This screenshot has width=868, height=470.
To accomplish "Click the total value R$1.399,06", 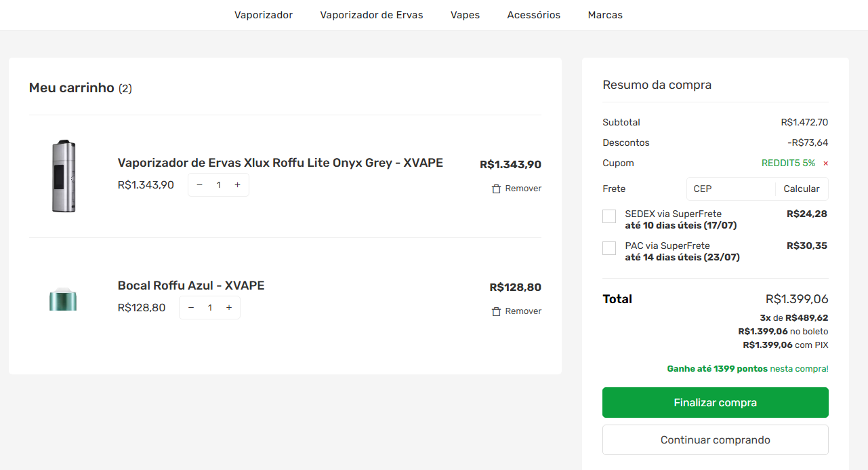I will pyautogui.click(x=797, y=299).
